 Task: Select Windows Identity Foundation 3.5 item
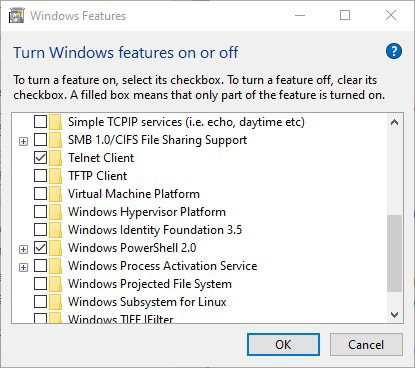pos(155,230)
